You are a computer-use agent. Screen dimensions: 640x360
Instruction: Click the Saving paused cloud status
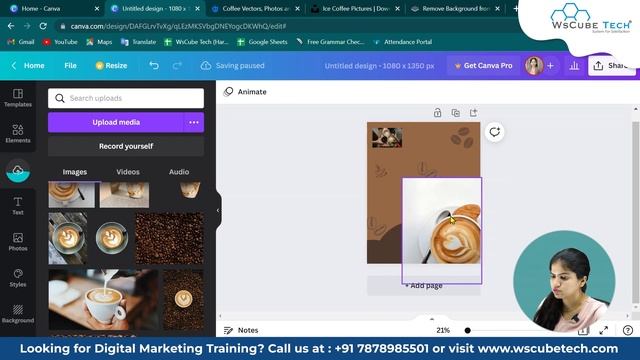click(233, 65)
